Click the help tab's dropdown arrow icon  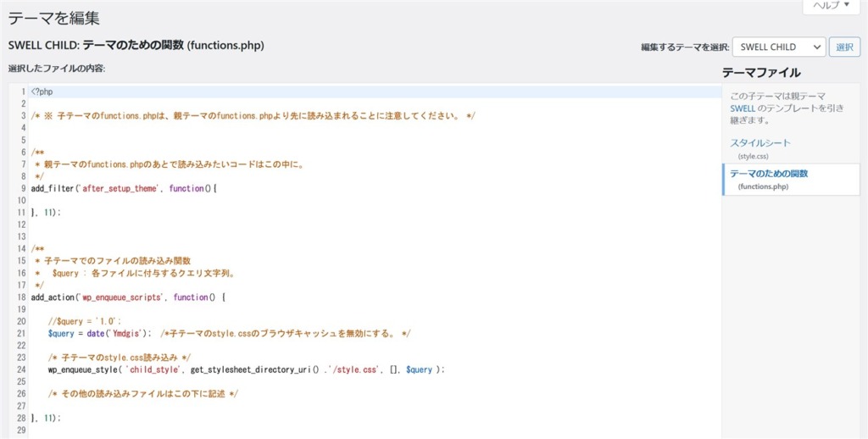846,6
